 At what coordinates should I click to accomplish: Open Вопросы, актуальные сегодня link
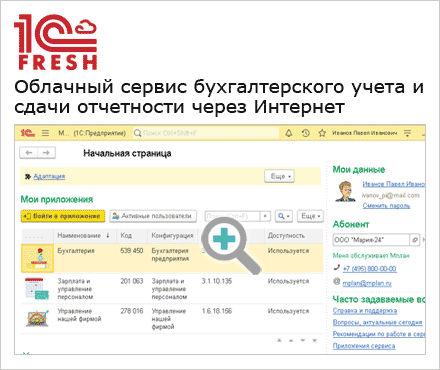click(x=377, y=322)
